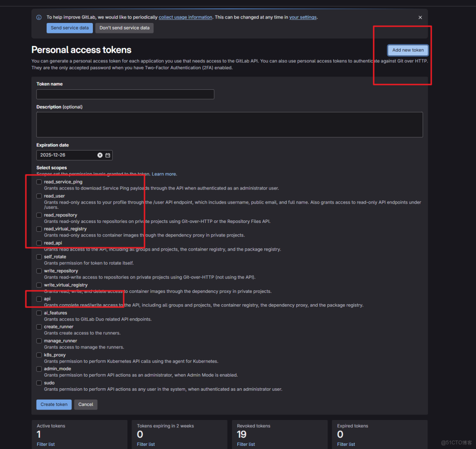The height and width of the screenshot is (449, 476).
Task: Clear the expiration date with the X icon
Action: click(x=100, y=155)
